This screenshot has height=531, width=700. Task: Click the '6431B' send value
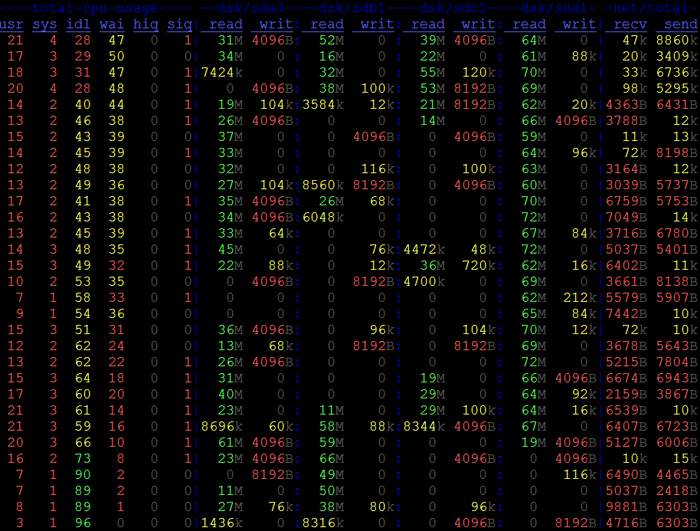(x=677, y=105)
